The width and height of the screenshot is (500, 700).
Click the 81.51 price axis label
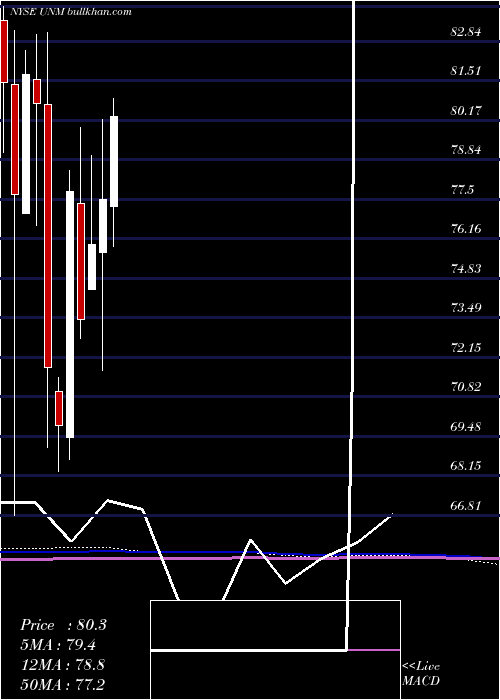click(466, 71)
